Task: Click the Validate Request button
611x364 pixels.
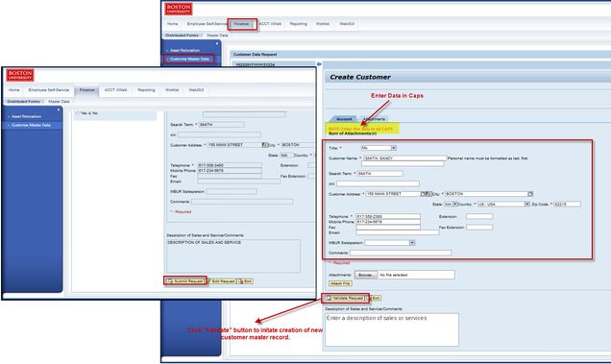Action: tap(345, 298)
